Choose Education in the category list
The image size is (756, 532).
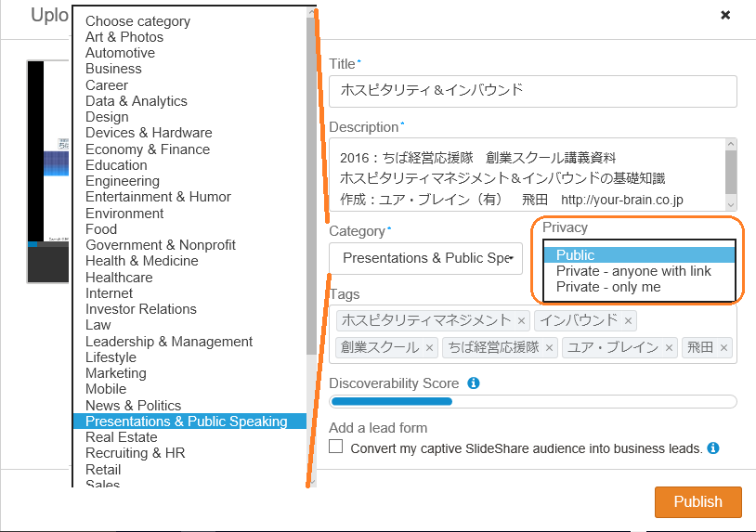pos(116,165)
